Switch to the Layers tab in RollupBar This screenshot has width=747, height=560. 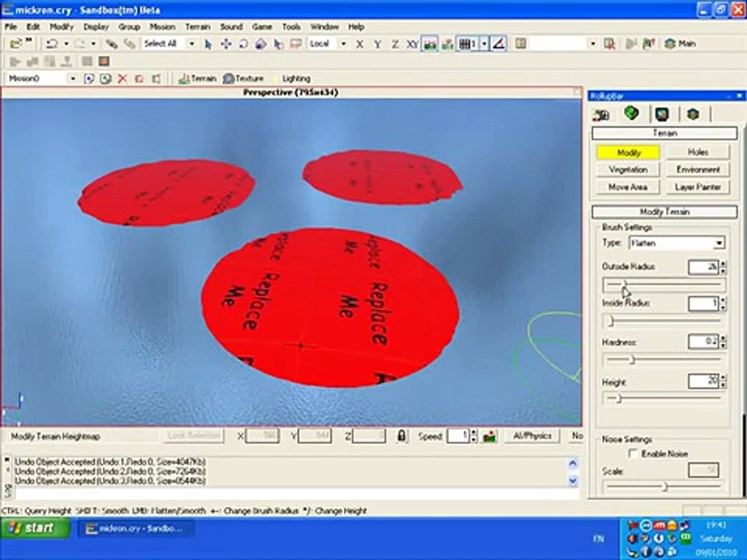[693, 114]
